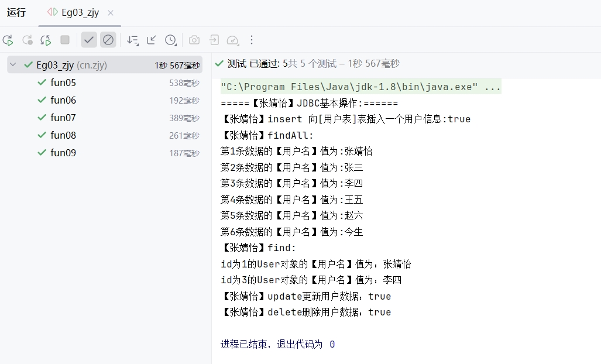Click the speedometer profiler icon

pos(233,40)
